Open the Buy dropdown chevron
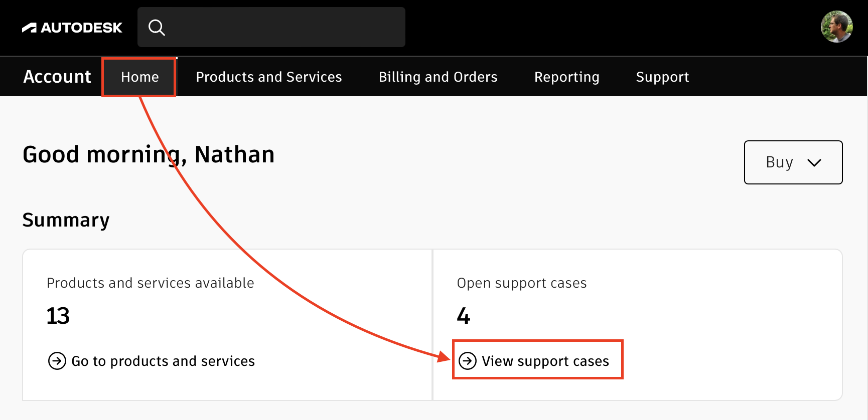 click(815, 162)
